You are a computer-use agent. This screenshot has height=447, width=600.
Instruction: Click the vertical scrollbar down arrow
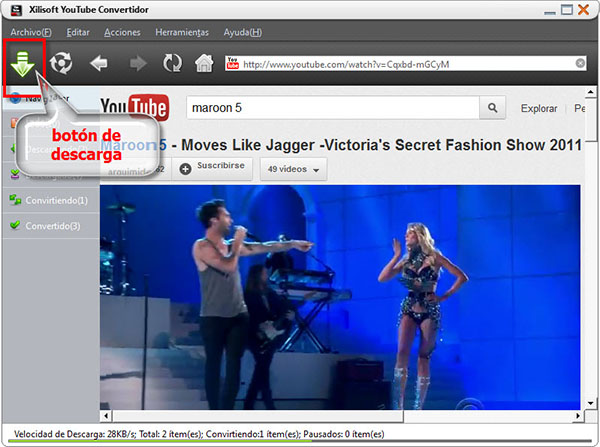coord(590,403)
